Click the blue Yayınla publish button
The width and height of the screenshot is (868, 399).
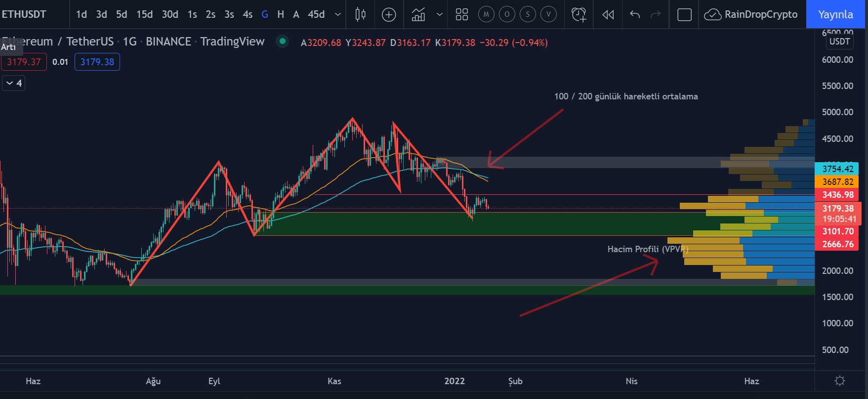coord(835,14)
